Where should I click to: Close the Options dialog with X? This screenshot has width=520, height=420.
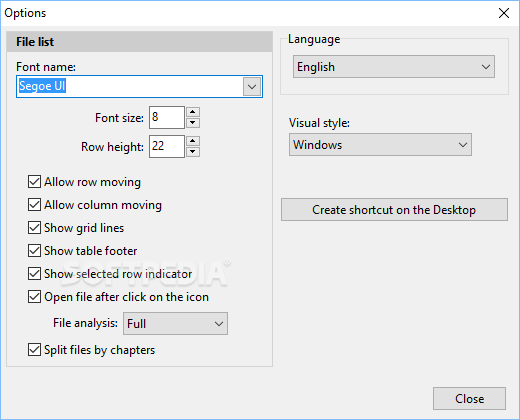click(x=504, y=13)
